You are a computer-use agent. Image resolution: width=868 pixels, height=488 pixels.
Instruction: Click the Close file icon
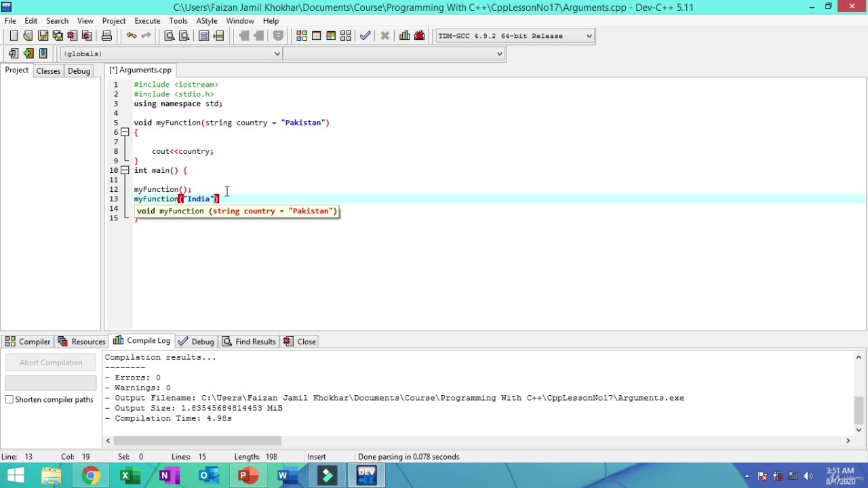click(73, 36)
